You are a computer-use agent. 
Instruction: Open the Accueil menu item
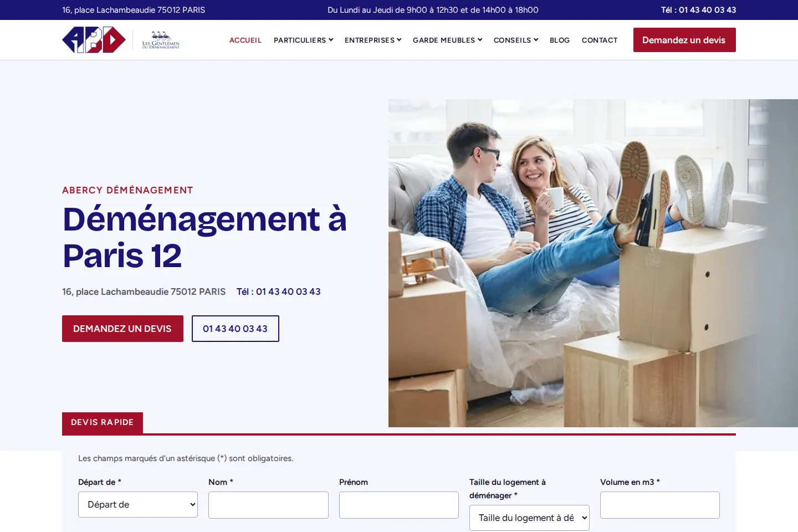[245, 40]
